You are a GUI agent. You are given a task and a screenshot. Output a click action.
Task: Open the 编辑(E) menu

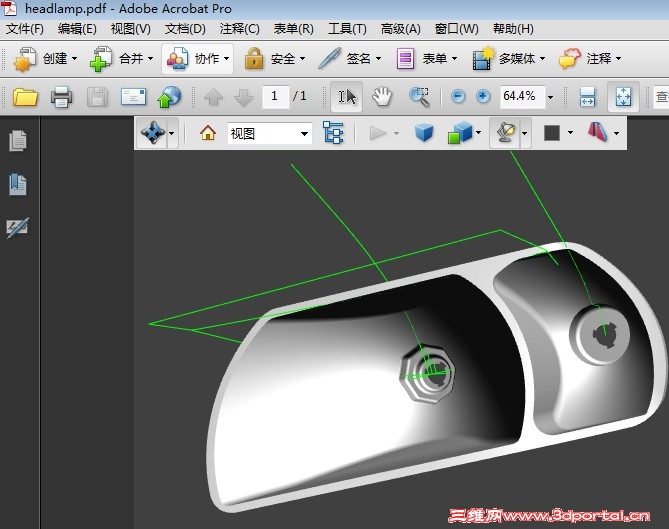pos(77,29)
